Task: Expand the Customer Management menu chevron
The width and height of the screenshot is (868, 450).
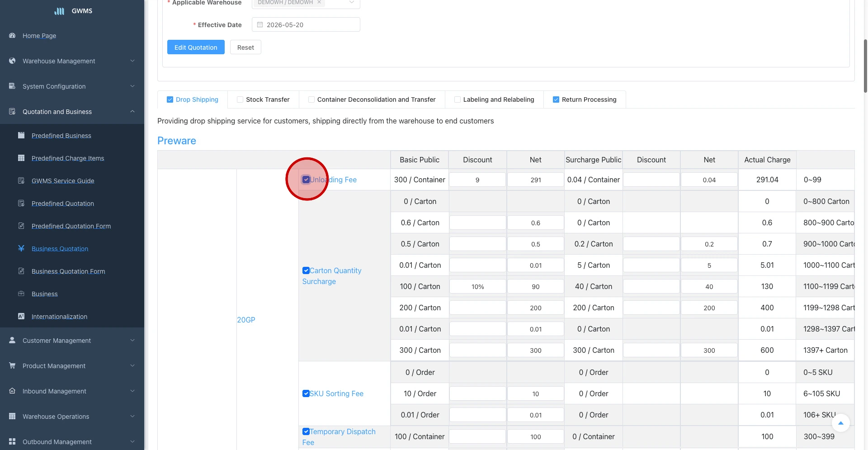Action: click(132, 340)
